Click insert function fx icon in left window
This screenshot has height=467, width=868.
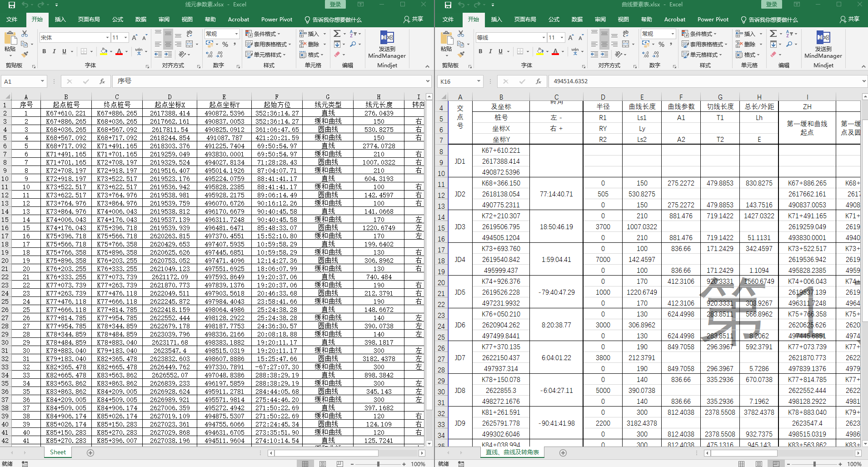(102, 81)
